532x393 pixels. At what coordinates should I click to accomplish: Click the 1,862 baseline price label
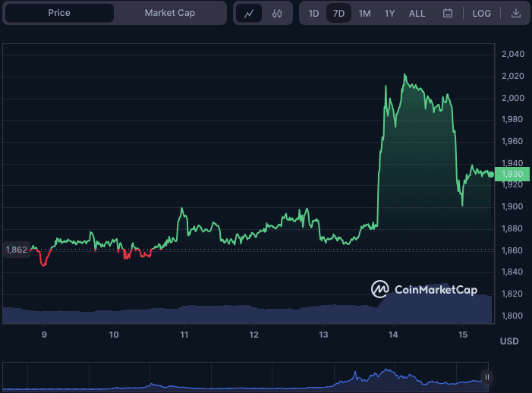16,249
